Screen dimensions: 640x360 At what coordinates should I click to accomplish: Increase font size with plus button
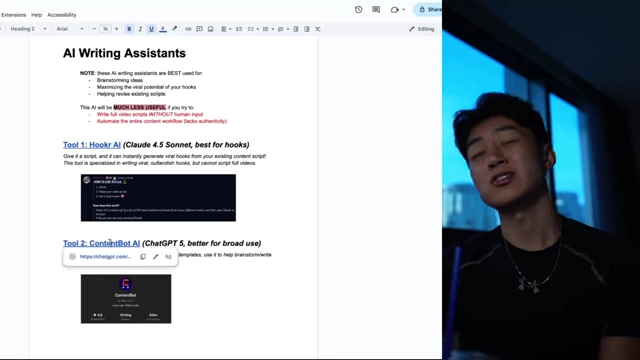(x=117, y=29)
